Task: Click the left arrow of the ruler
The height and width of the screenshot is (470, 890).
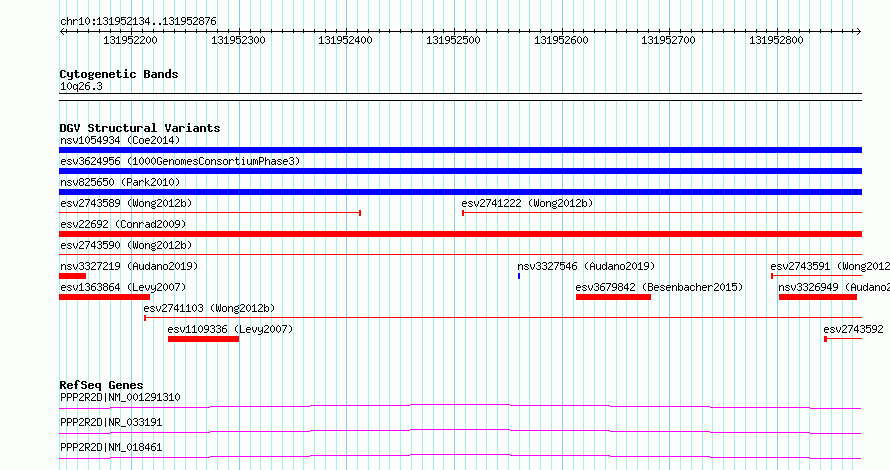Action: coord(62,32)
